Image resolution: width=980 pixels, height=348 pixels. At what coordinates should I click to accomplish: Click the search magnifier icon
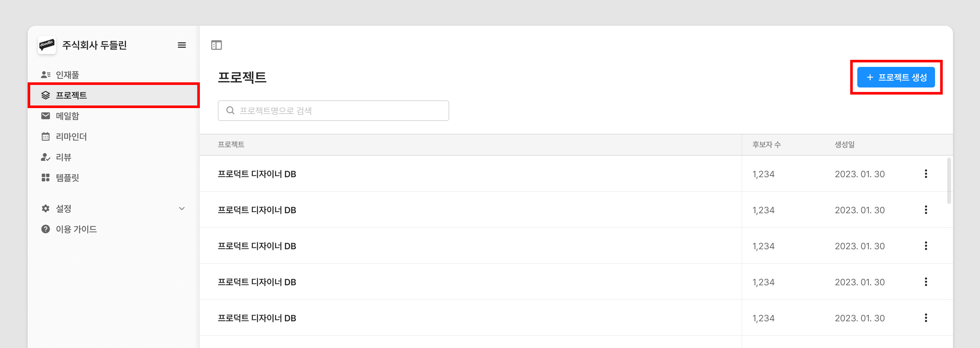coord(230,110)
